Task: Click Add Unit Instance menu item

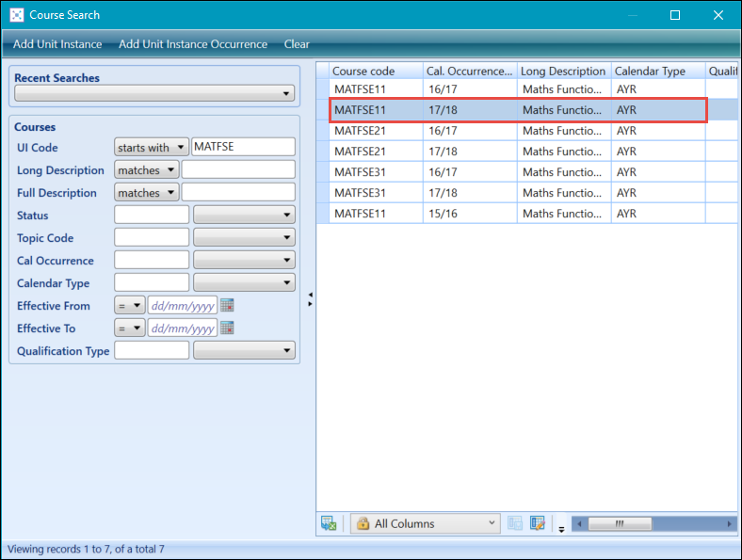Action: pyautogui.click(x=57, y=44)
